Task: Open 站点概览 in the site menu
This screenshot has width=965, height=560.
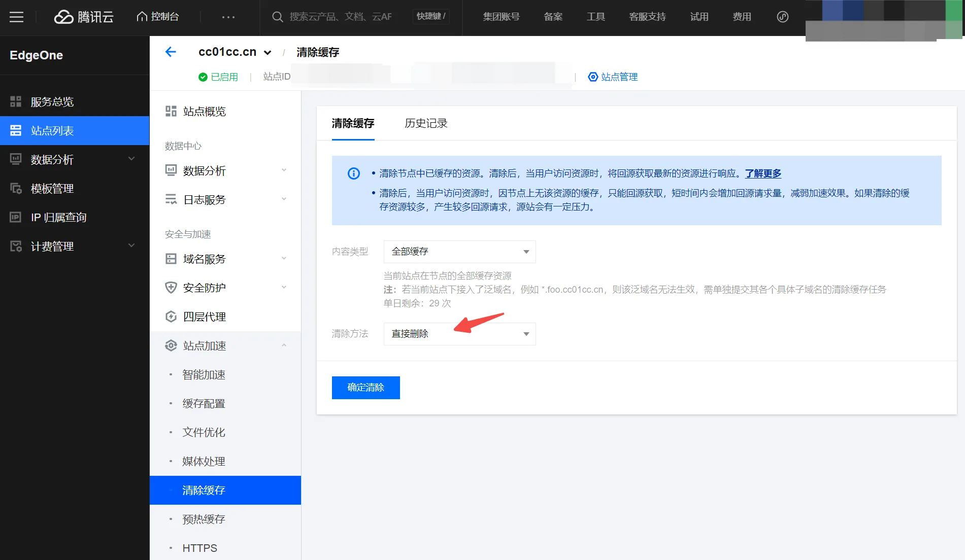Action: click(225, 111)
